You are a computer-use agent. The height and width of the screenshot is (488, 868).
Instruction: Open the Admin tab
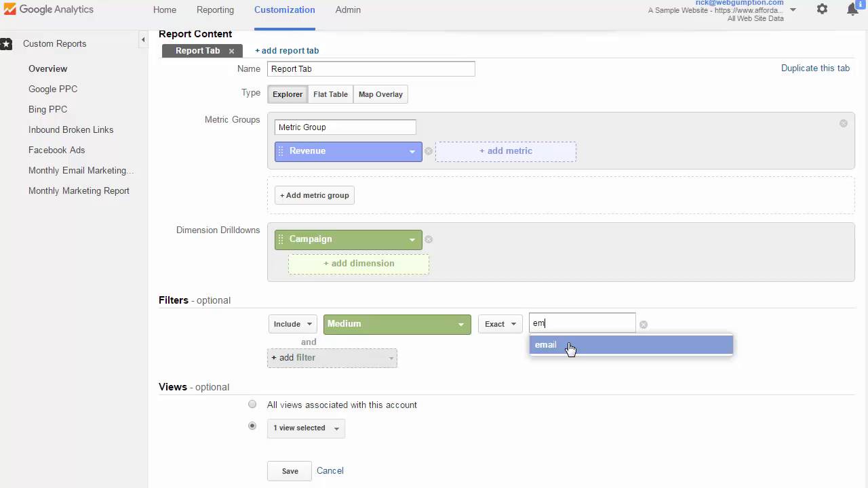point(348,9)
